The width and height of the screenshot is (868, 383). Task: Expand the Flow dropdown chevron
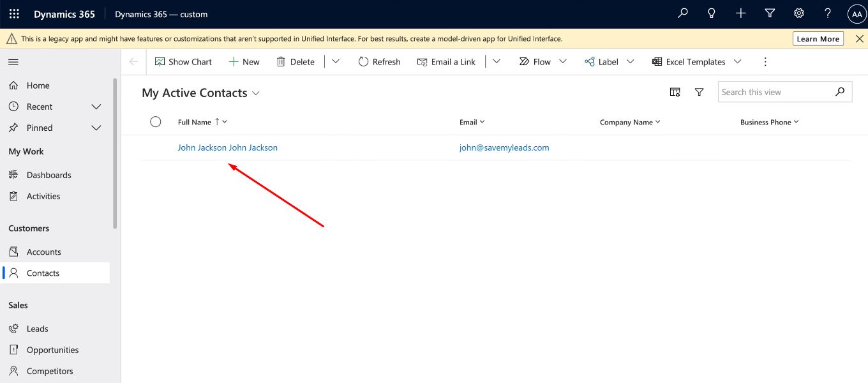click(x=563, y=62)
